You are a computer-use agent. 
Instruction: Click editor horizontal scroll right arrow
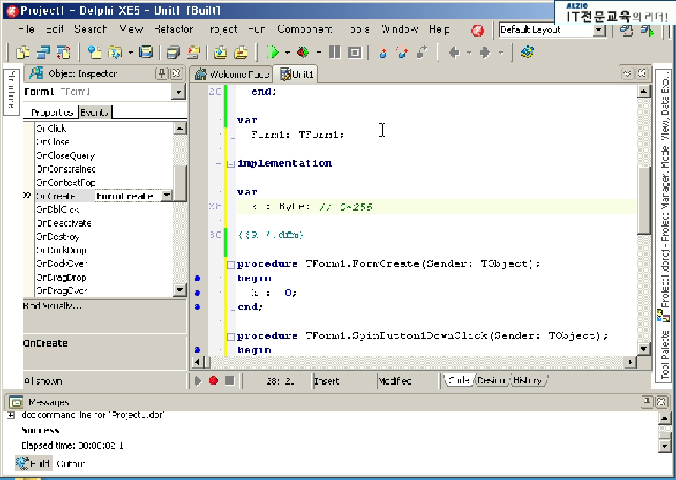point(630,362)
